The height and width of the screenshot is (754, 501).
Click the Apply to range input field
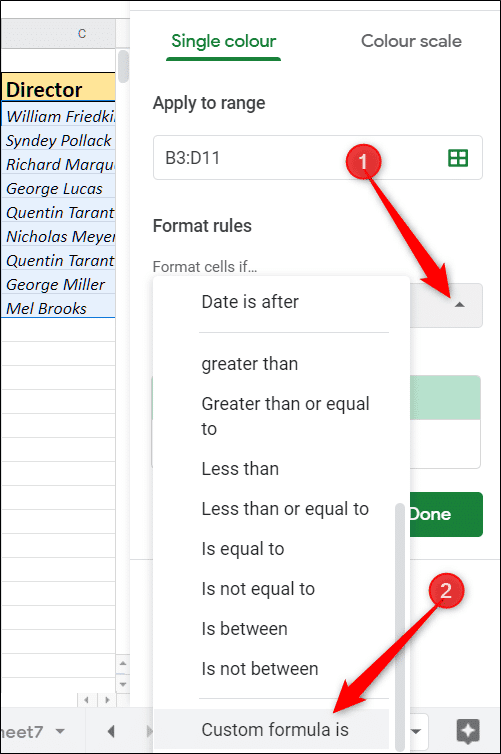tap(318, 158)
